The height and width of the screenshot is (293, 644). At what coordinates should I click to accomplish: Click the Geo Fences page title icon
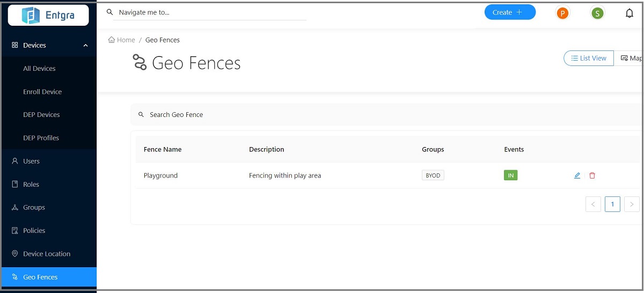point(140,63)
